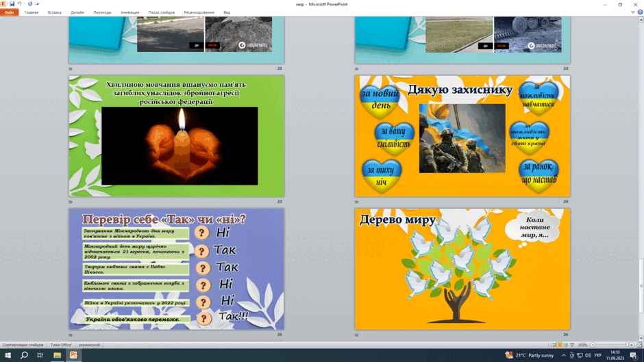This screenshot has height=362, width=644.
Task: Click animation star icon under slide 21
Action: (x=71, y=68)
